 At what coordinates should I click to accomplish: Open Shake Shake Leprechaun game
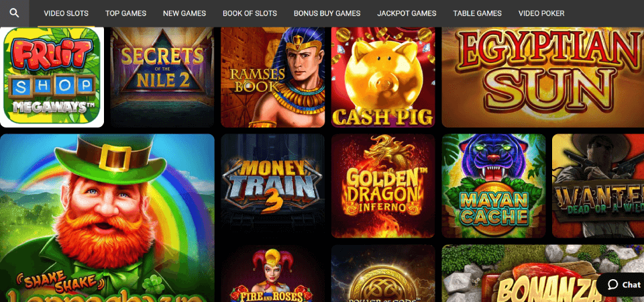tap(107, 218)
